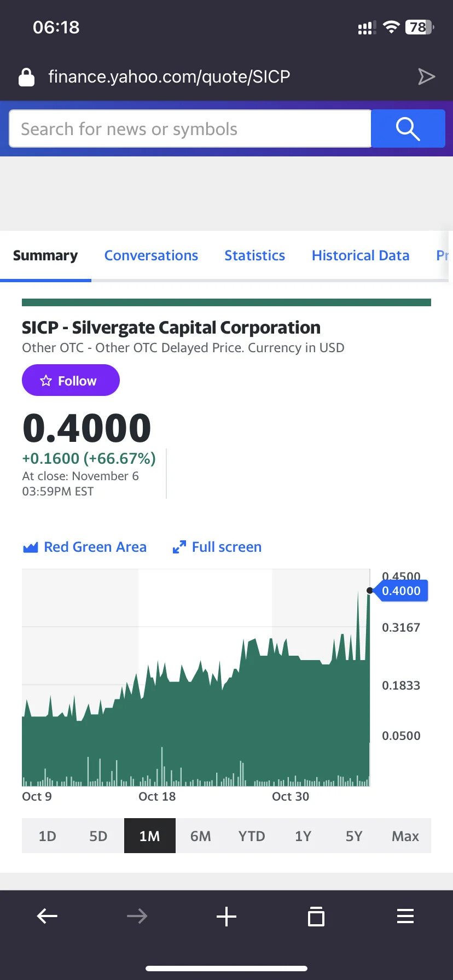Screen dimensions: 453x980
Task: Switch to the Conversations tab
Action: [x=151, y=255]
